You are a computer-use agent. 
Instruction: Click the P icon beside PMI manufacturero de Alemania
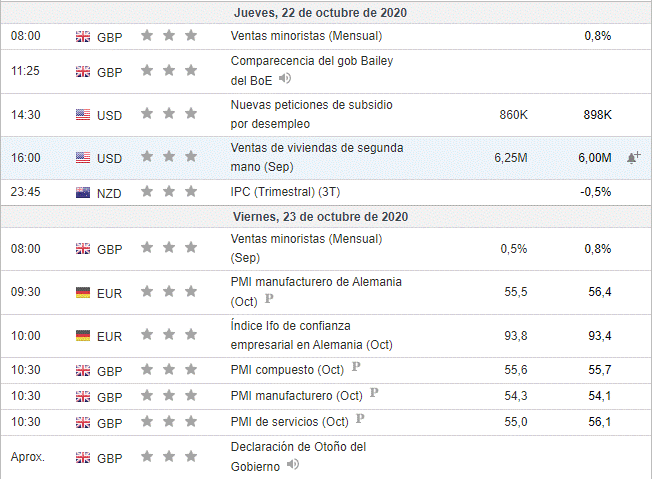click(268, 300)
